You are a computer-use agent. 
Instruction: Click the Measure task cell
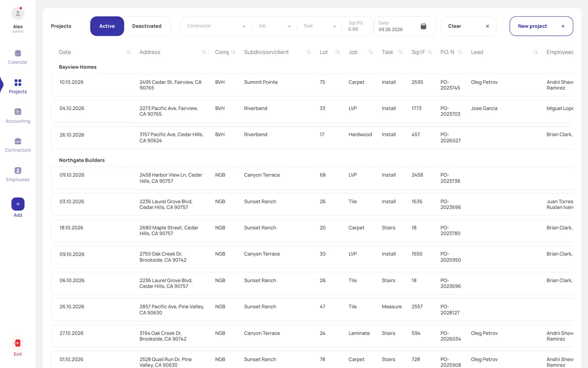392,307
